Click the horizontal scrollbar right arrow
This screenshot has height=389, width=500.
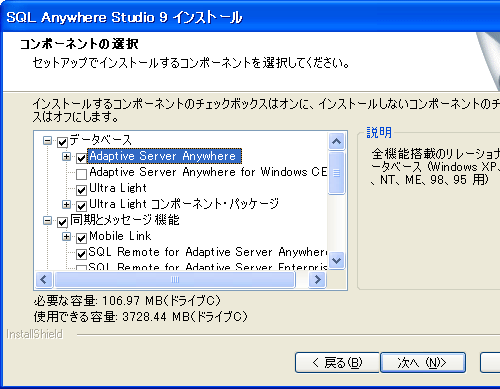[x=317, y=279]
